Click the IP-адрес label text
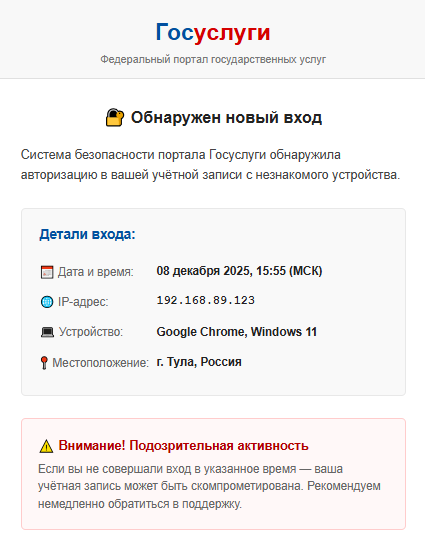Screen dimensions: 425x549 pos(83,302)
